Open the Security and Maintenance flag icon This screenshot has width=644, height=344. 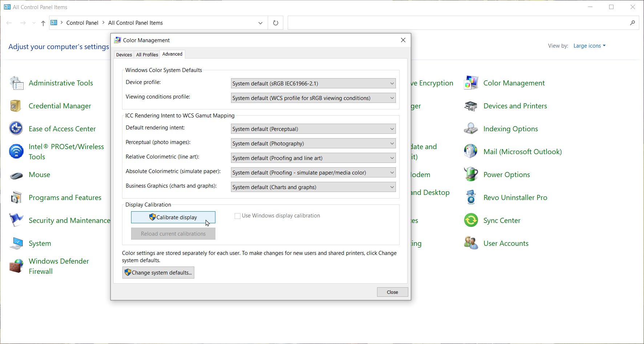[x=16, y=220]
